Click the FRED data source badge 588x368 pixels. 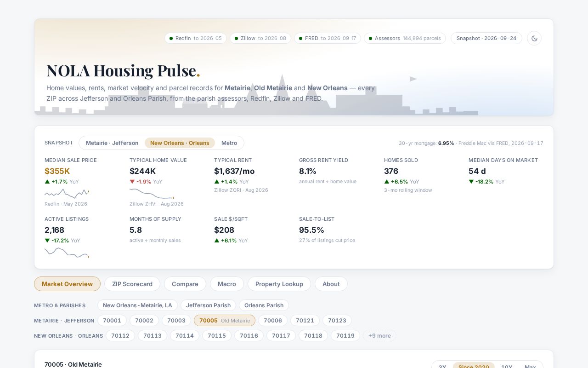tap(328, 38)
